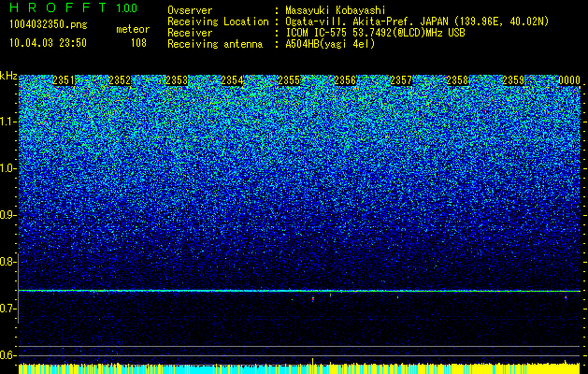Click the 1.0 kHz axis label

pyautogui.click(x=7, y=168)
